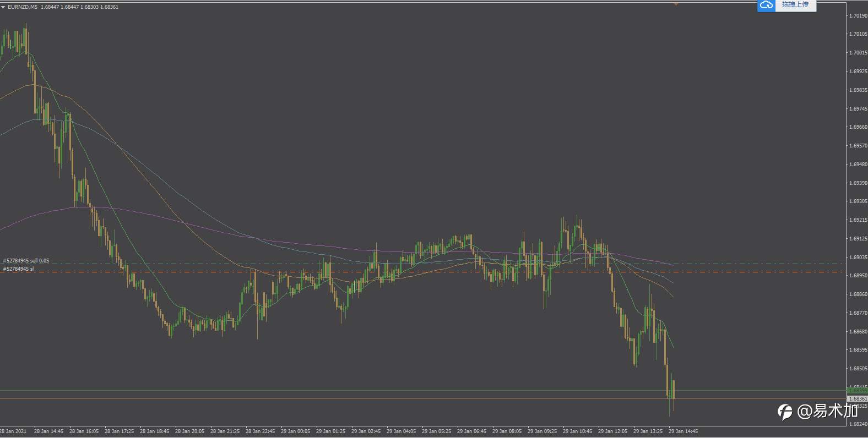
Task: Click price axis label 1.69480
Action: coord(858,165)
